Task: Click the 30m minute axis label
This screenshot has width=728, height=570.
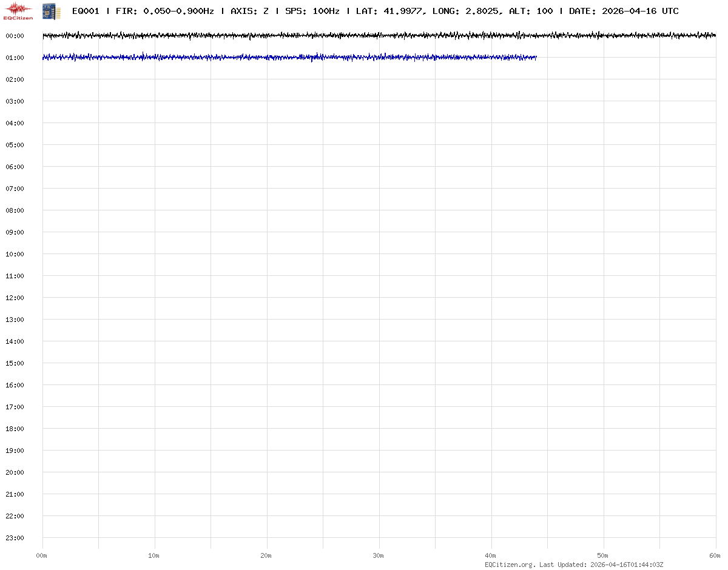Action: tap(379, 555)
